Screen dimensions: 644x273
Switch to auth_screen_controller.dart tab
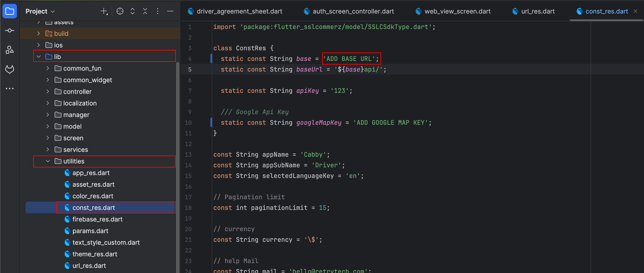(x=353, y=11)
